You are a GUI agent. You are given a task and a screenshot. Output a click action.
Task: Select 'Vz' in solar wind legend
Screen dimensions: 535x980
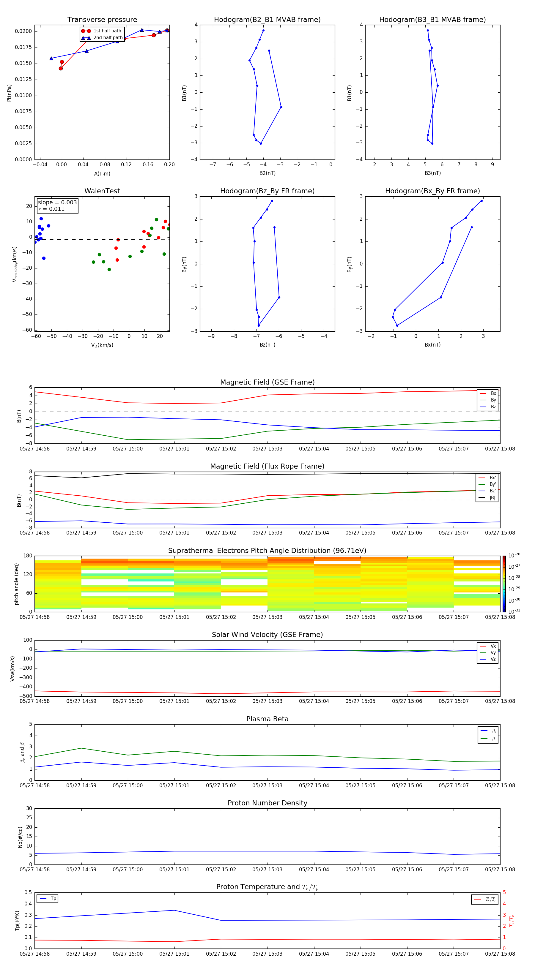pos(488,659)
